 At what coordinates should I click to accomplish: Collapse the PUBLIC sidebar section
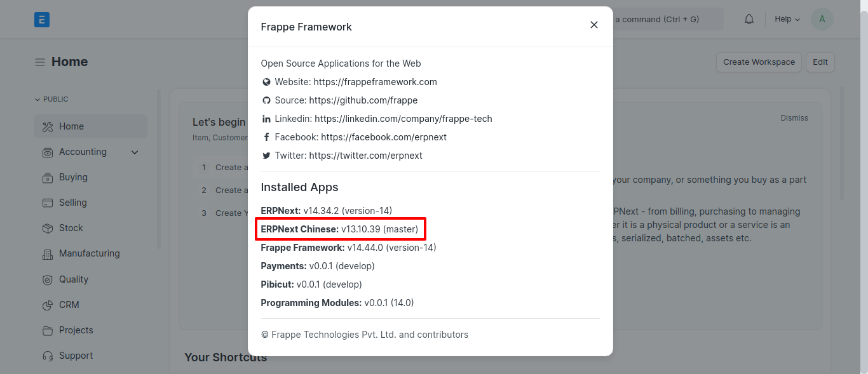tap(51, 99)
